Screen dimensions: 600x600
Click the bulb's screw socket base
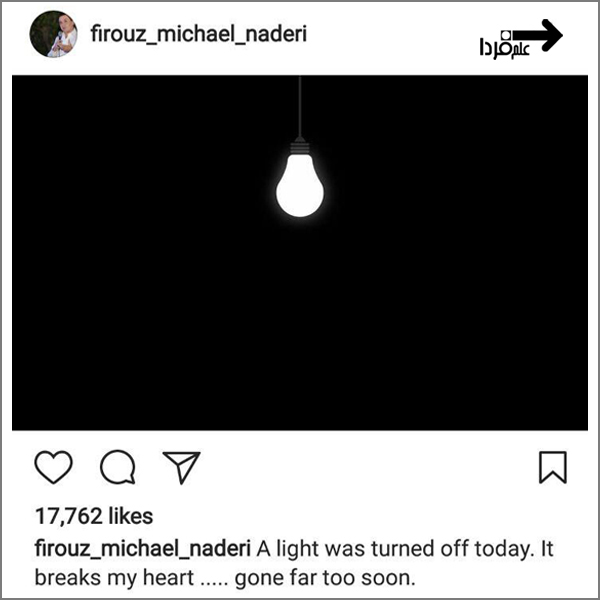pyautogui.click(x=299, y=147)
